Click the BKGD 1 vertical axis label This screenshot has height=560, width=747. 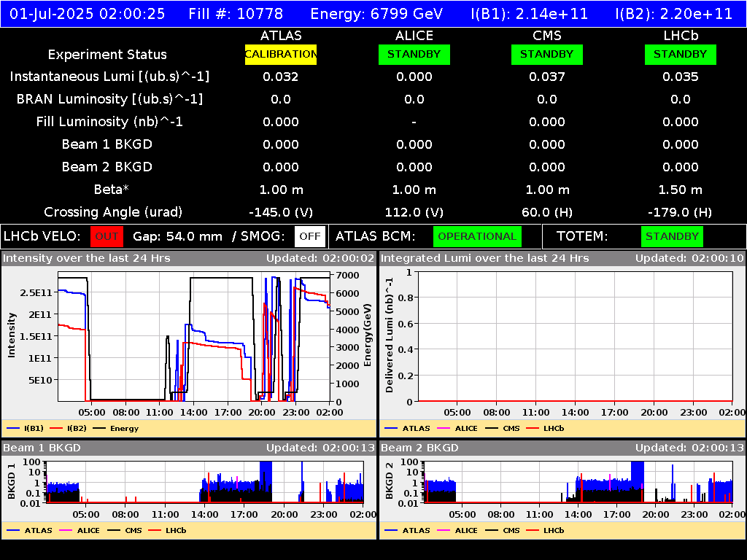point(12,481)
